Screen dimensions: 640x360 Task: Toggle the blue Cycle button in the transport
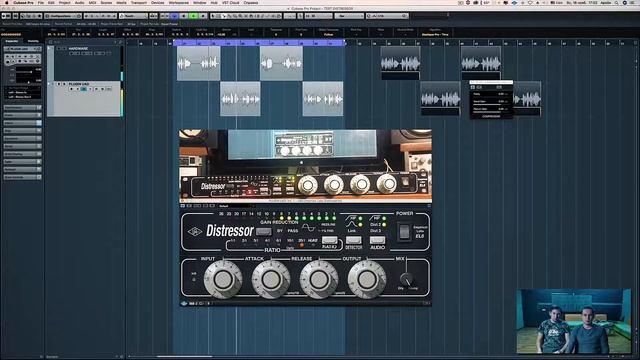tap(174, 16)
